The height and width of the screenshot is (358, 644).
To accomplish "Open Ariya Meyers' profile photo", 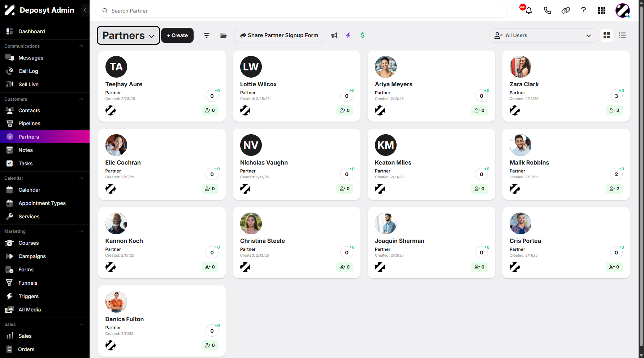I will coord(386,67).
